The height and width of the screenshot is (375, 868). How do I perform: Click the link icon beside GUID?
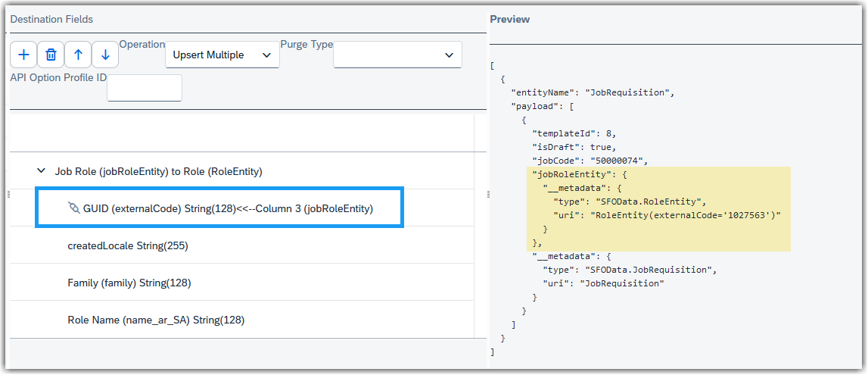point(74,208)
